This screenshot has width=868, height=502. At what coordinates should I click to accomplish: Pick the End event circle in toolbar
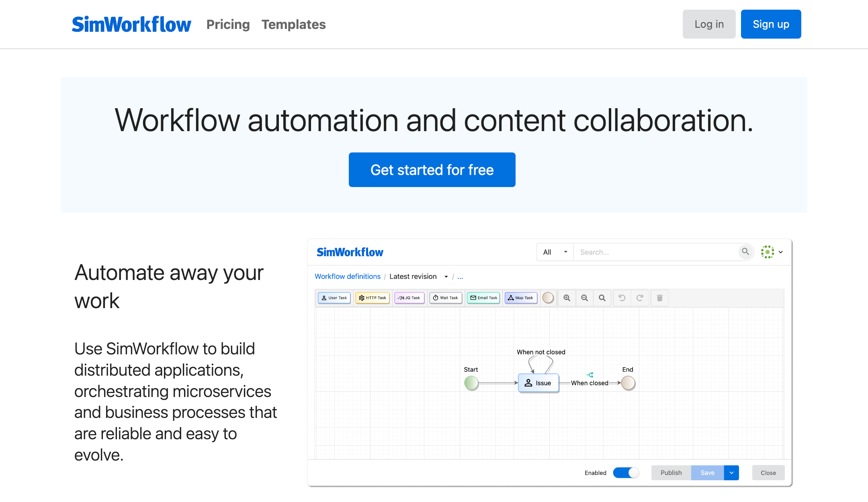coord(548,298)
